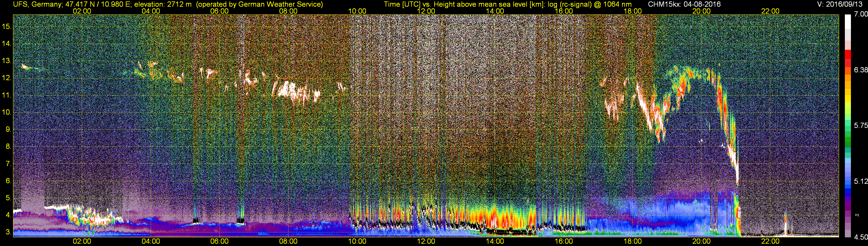Pick the blue segment of the colorbar
868x246 pixels.
pos(848,190)
